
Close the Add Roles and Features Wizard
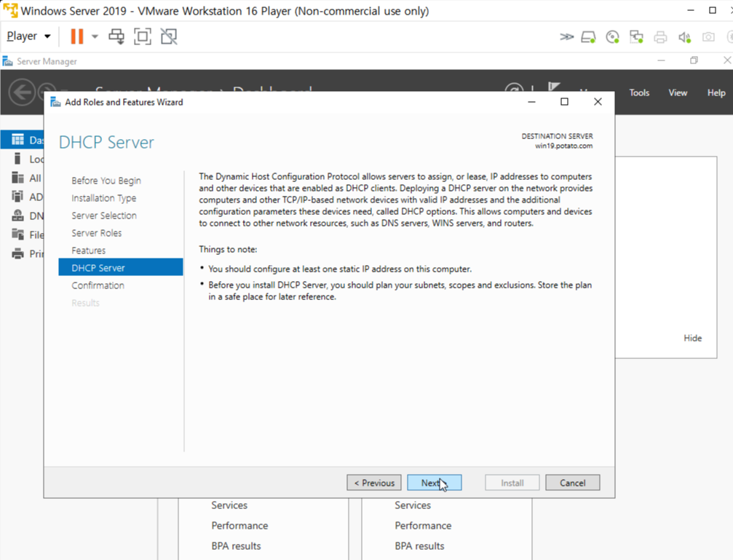click(x=598, y=101)
